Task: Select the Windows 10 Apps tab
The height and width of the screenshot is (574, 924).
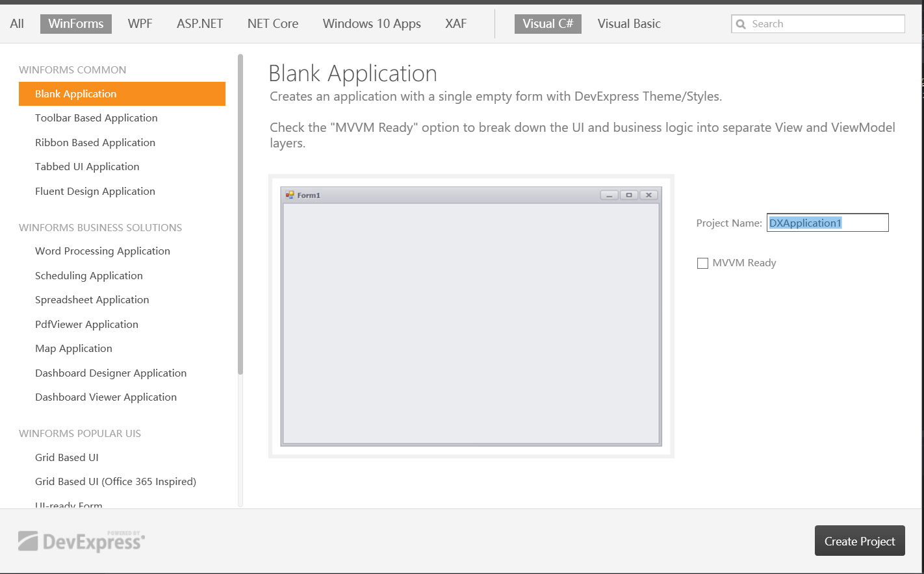Action: [x=372, y=24]
